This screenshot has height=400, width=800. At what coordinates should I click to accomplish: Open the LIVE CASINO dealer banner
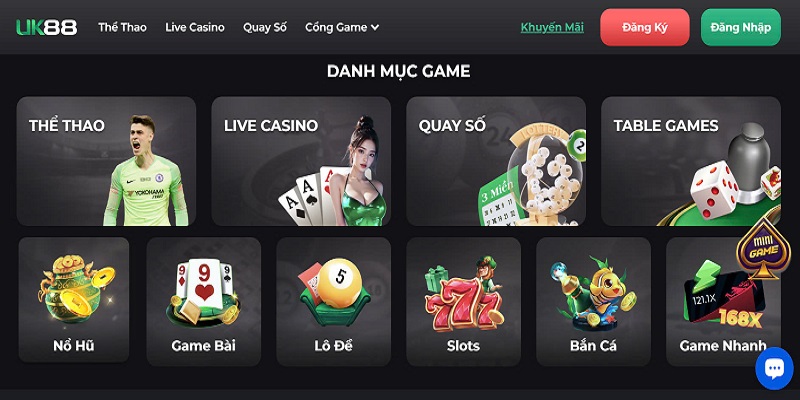tap(301, 161)
